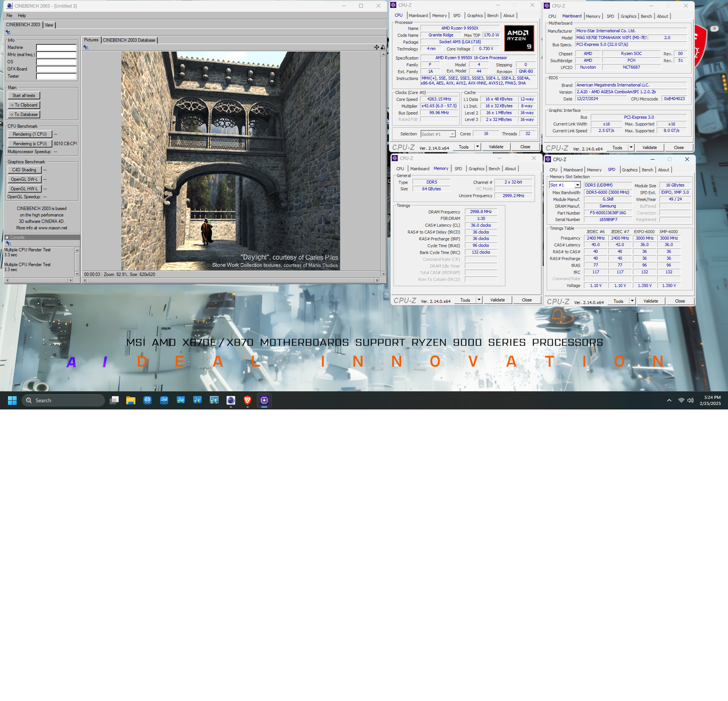Switch to CINEBENCH 2003 Database tab
The height and width of the screenshot is (701, 728).
tap(129, 40)
